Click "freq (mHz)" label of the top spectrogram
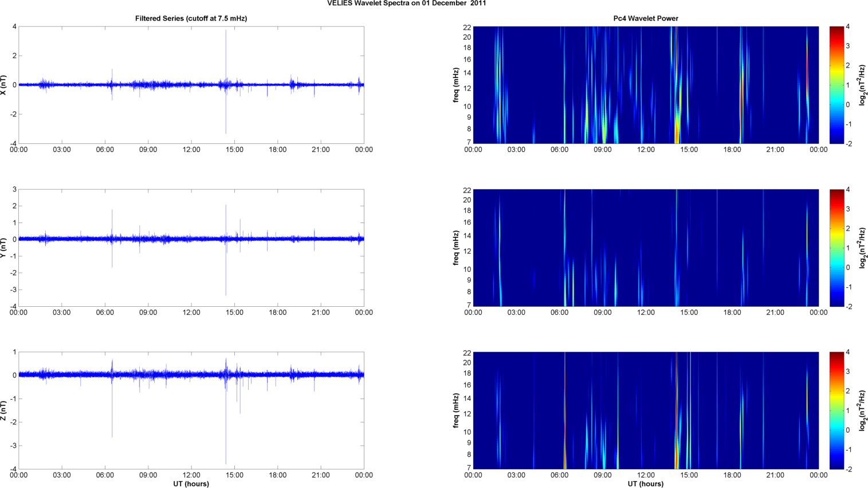The height and width of the screenshot is (488, 868). 456,85
